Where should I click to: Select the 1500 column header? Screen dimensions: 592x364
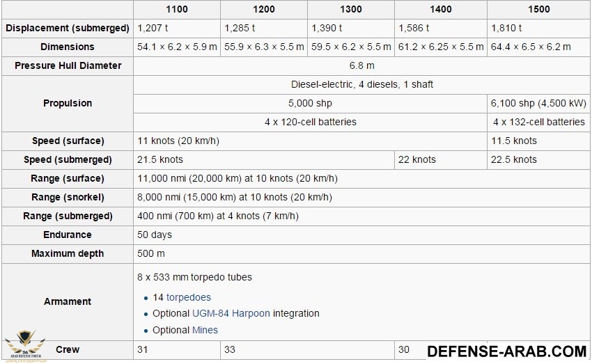[538, 10]
